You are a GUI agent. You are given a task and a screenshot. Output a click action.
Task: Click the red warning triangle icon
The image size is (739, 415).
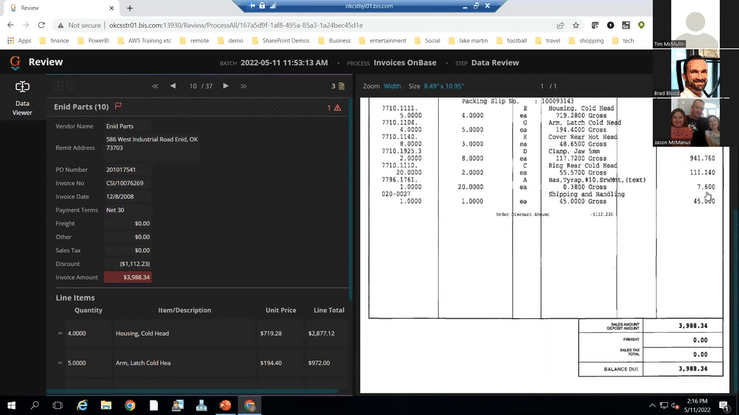click(x=337, y=106)
